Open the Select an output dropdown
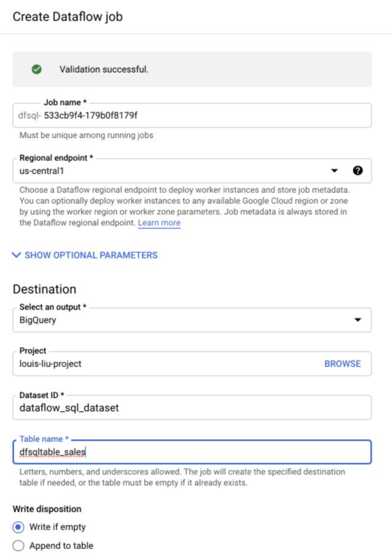This screenshot has width=392, height=559. tap(192, 320)
